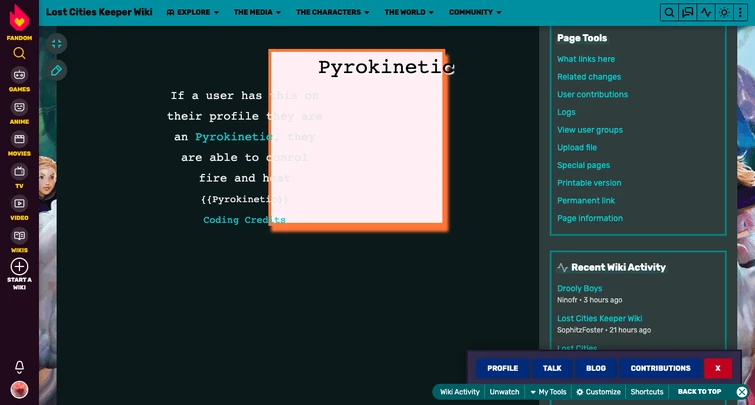This screenshot has height=405, width=755.
Task: Open the discussions icon in header
Action: (x=688, y=13)
